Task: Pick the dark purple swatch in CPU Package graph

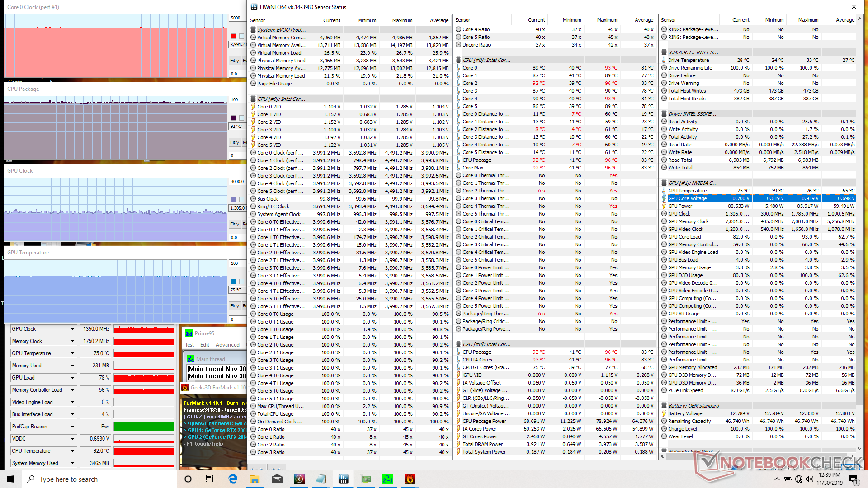Action: click(x=233, y=118)
